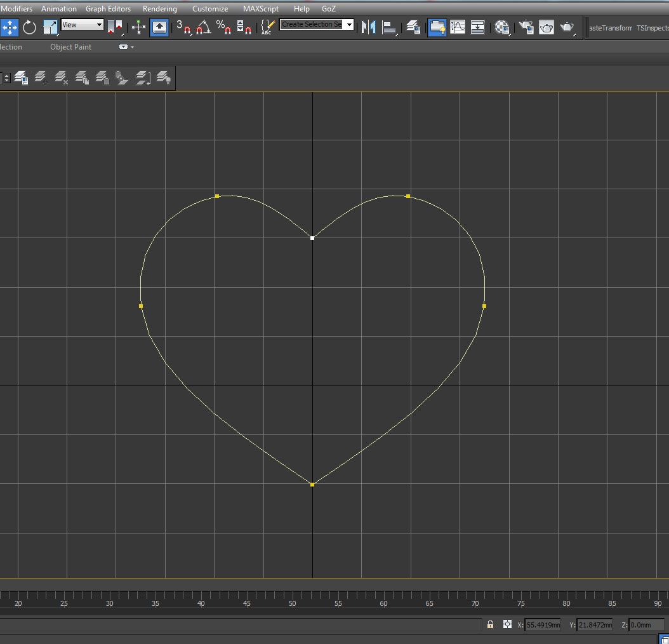
Task: Activate the Rotate tool
Action: pos(29,27)
